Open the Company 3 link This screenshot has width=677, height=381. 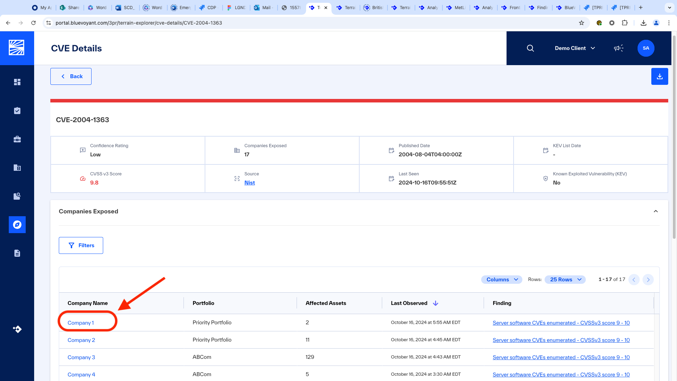click(x=81, y=357)
